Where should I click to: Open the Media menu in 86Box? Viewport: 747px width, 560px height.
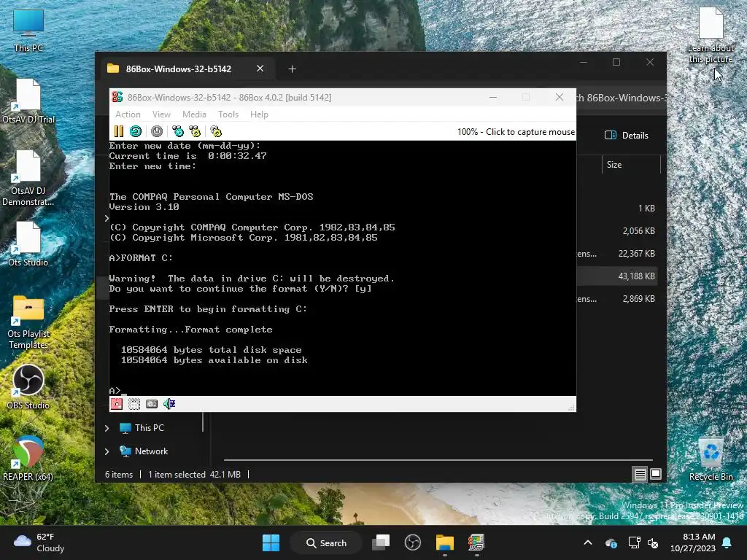coord(194,114)
